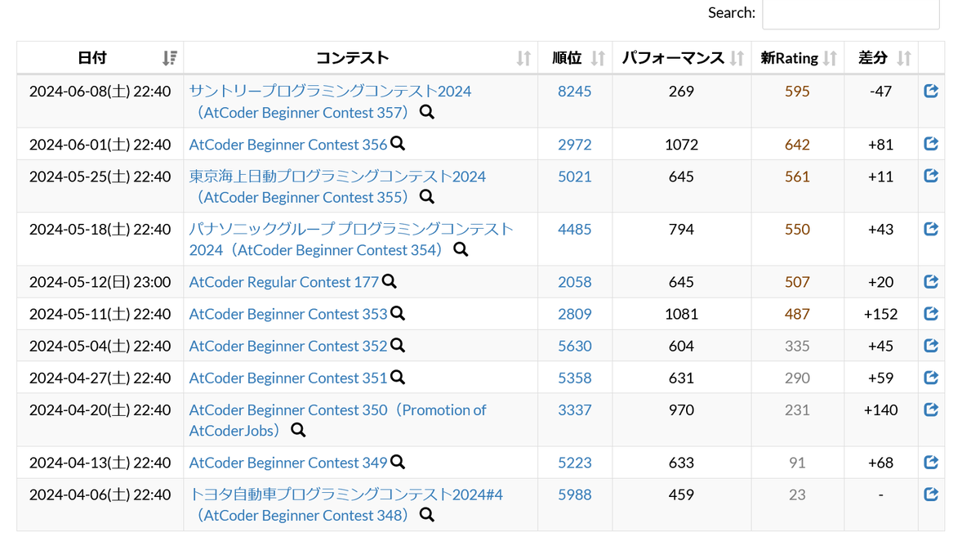Click the magnifier icon beside ABC 351
The height and width of the screenshot is (555, 980).
tap(398, 377)
